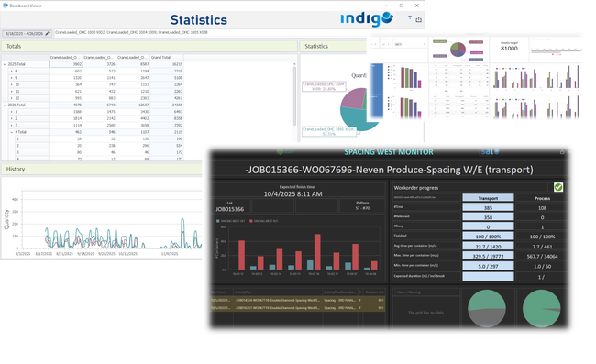
Task: Collapse the 4 Total row
Action: point(11,132)
